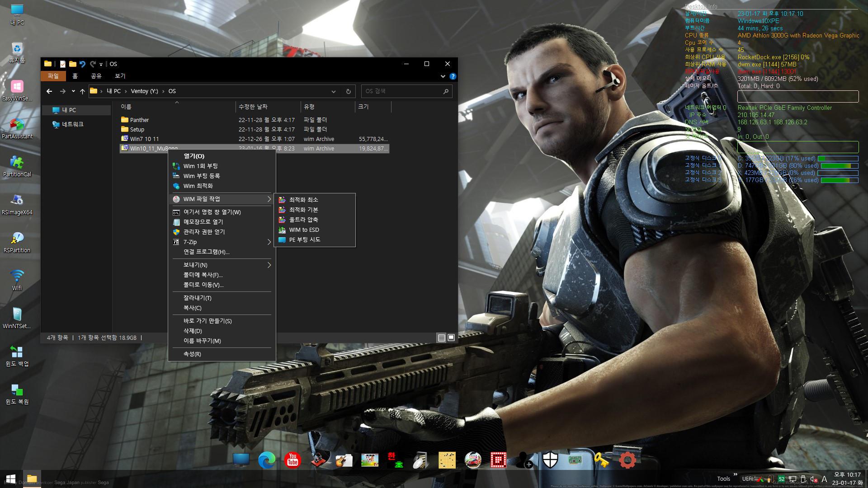Launch the Go board game icon in dock
Screen dimensions: 868x488
point(447,460)
